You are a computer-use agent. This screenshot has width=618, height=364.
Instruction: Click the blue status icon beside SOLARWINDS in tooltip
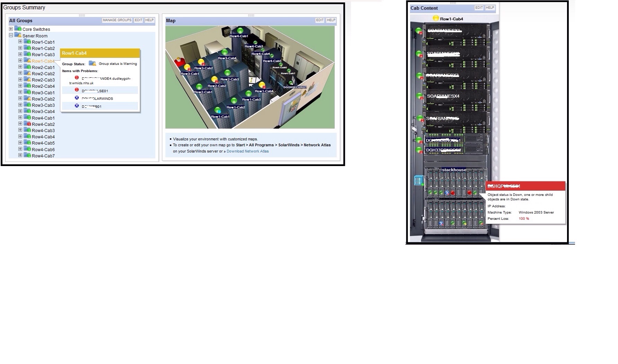pyautogui.click(x=77, y=98)
